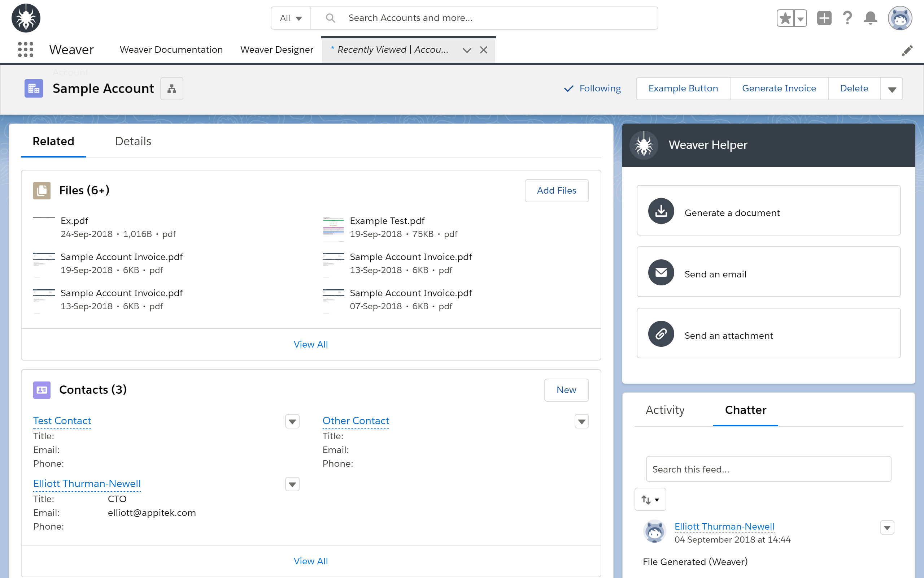Open the notifications bell
This screenshot has height=578, width=924.
click(x=871, y=18)
